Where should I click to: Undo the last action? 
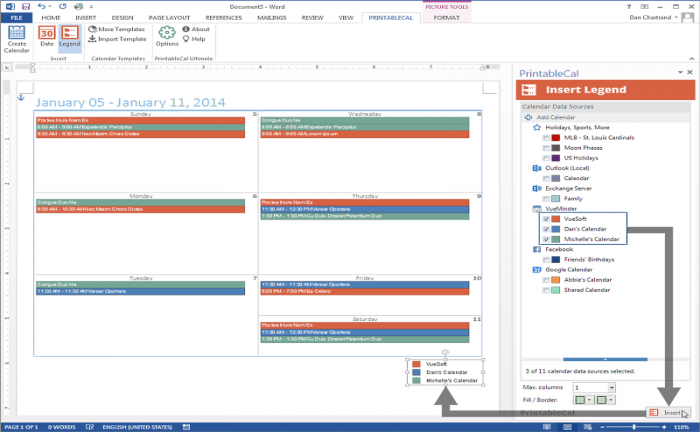[x=41, y=6]
